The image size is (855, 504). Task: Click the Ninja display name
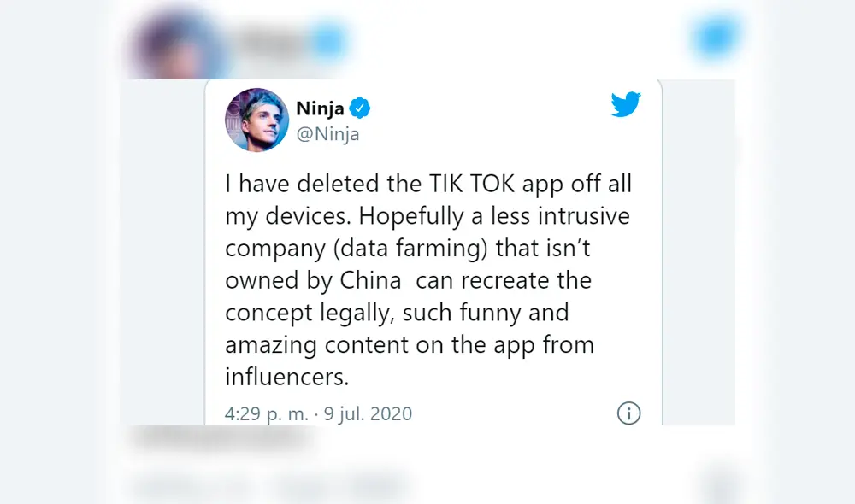point(320,108)
